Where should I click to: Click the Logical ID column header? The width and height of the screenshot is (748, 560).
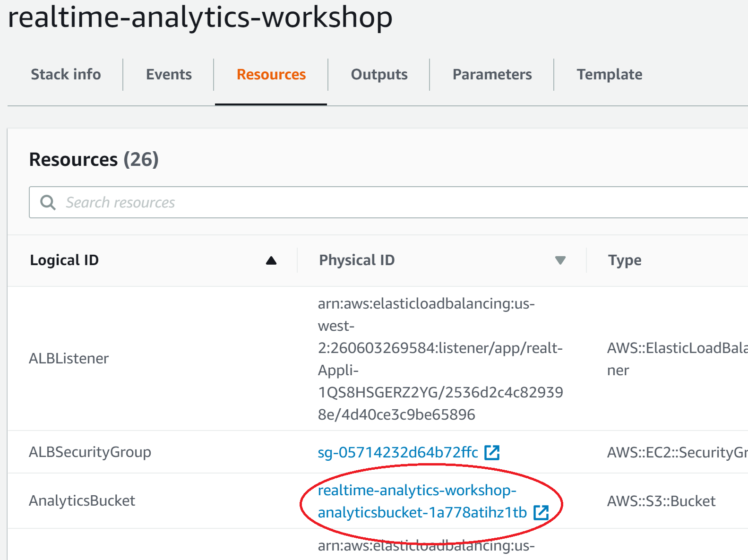click(64, 260)
